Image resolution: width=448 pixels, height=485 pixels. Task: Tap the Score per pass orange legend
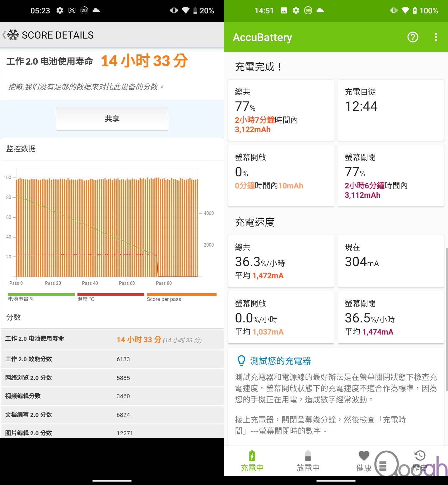point(181,297)
